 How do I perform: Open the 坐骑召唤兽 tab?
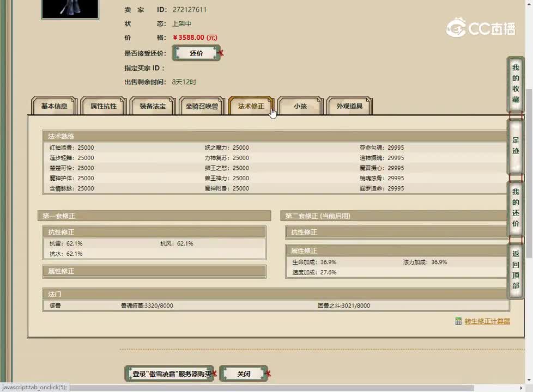(x=203, y=107)
